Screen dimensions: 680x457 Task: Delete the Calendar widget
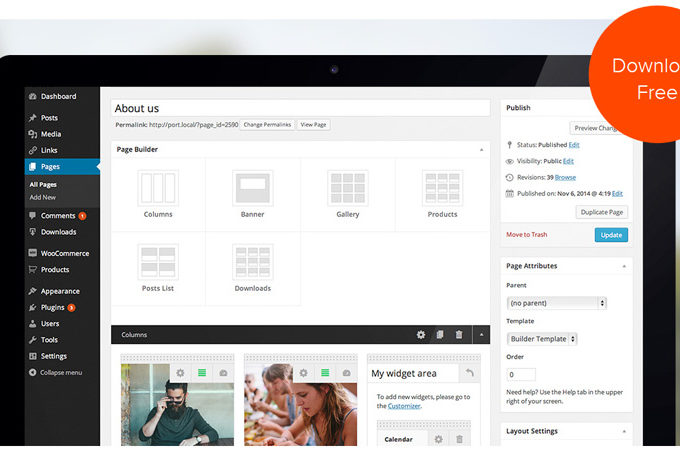click(x=459, y=439)
